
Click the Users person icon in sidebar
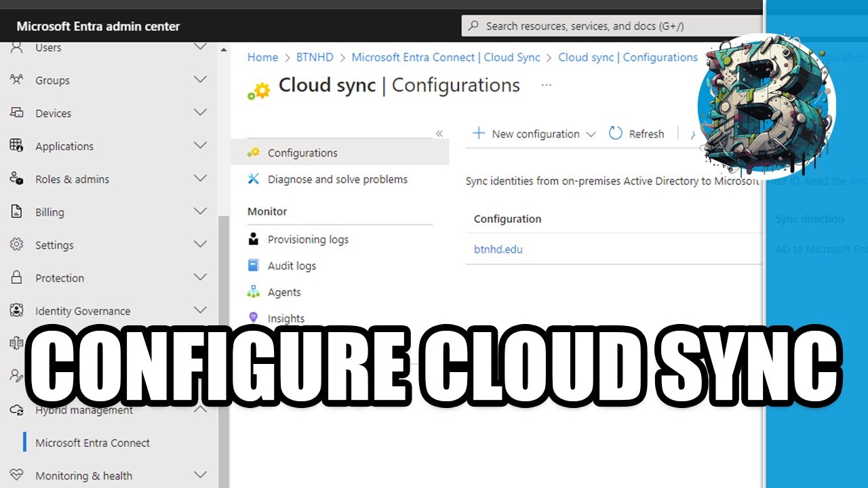click(x=17, y=47)
